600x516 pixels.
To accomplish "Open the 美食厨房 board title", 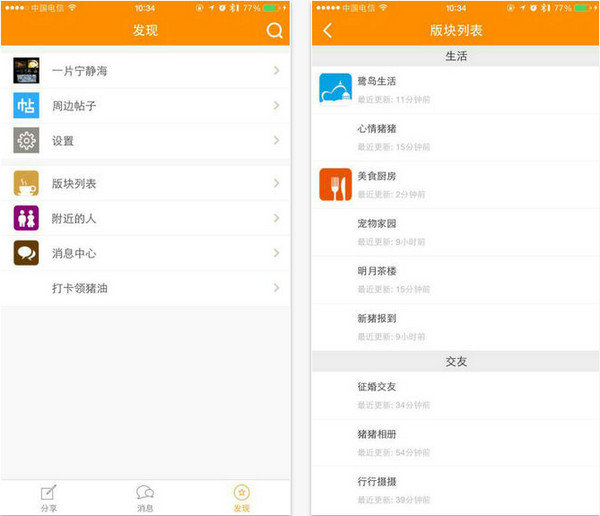I will coord(377,176).
